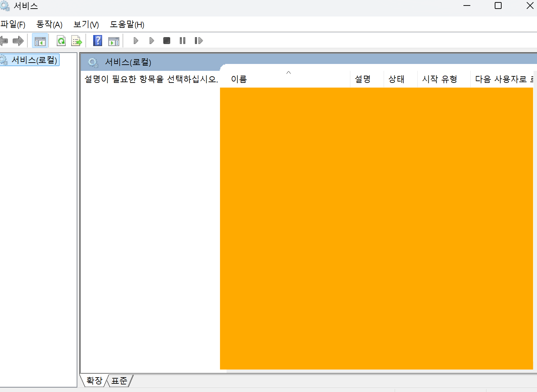Click the pause service toolbar icon
537x392 pixels.
pos(183,41)
